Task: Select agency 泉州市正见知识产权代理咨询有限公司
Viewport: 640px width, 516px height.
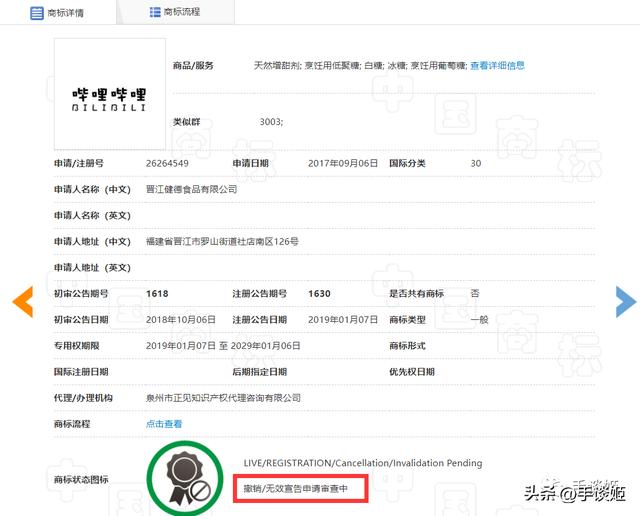Action: (x=223, y=398)
